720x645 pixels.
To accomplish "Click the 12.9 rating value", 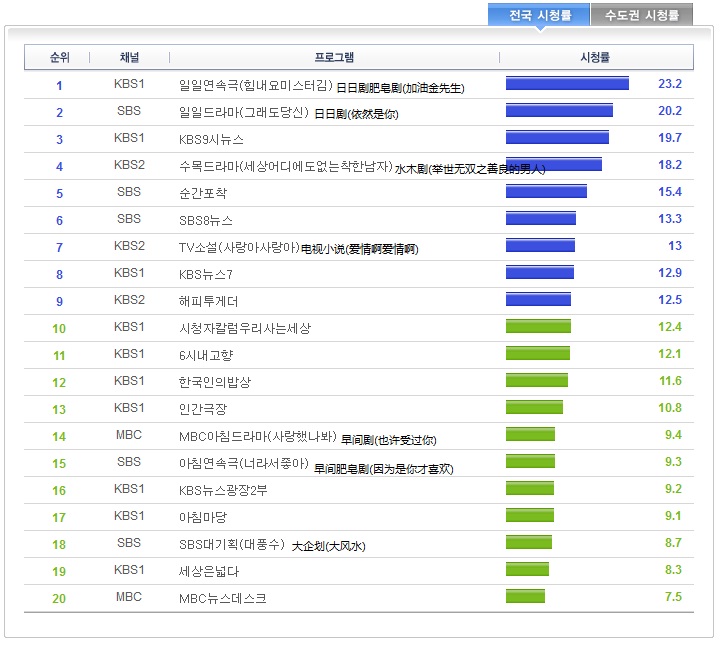I will point(670,273).
